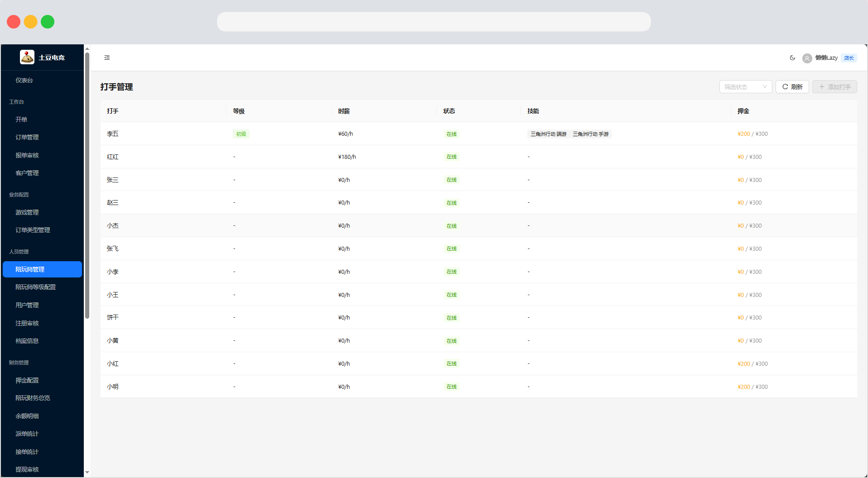
Task: Click the sidebar vertical scrollbar
Action: click(87, 186)
